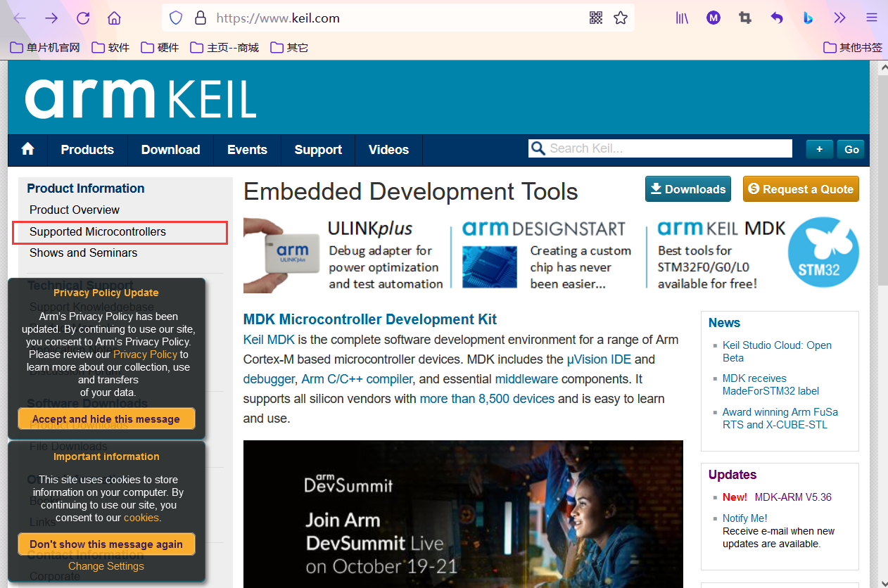Show more toolbar tools via double chevron
Screen dimensions: 888x588
click(840, 18)
